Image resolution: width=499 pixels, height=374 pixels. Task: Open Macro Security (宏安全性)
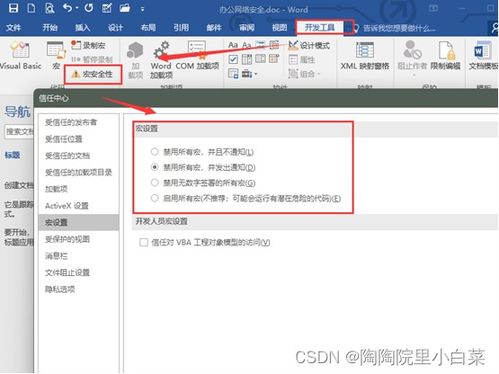coord(92,74)
